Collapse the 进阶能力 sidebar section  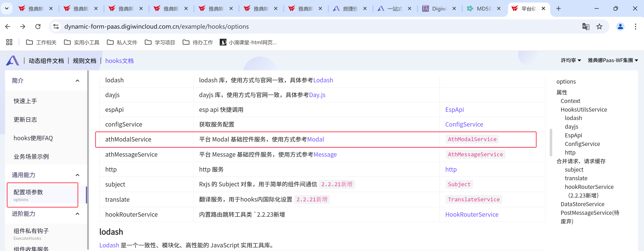77,214
